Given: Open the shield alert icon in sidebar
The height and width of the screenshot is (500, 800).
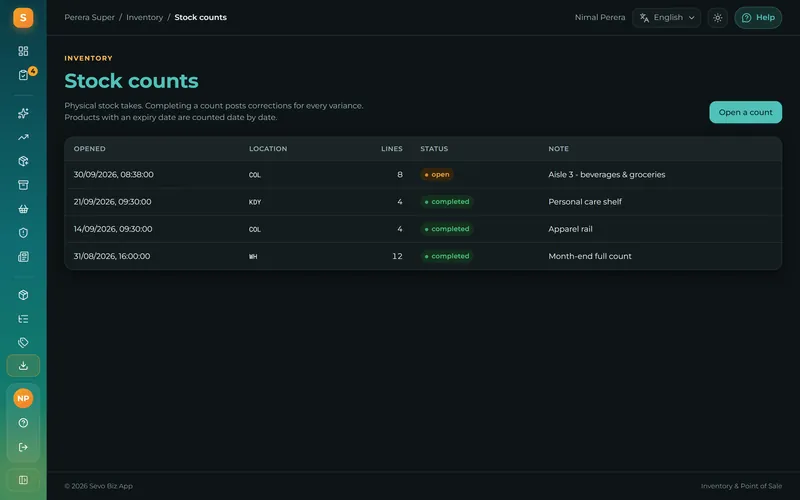Looking at the screenshot, I should 23,233.
